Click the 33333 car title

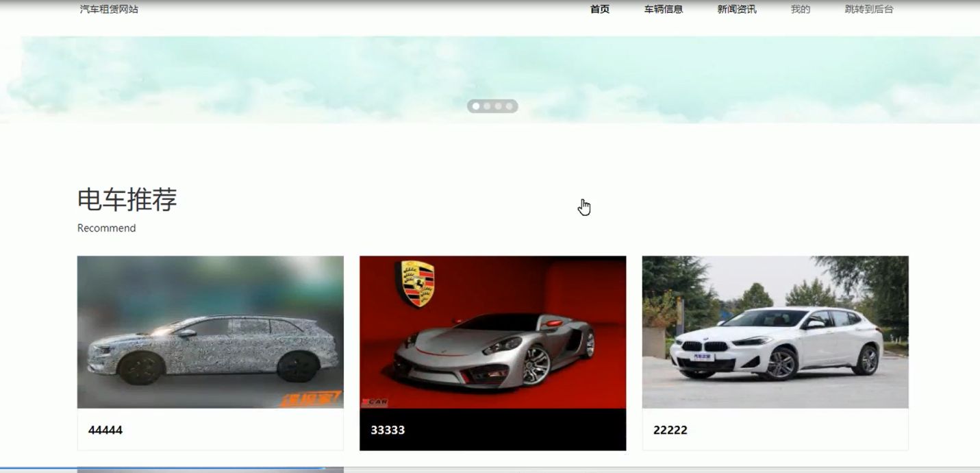tap(388, 430)
